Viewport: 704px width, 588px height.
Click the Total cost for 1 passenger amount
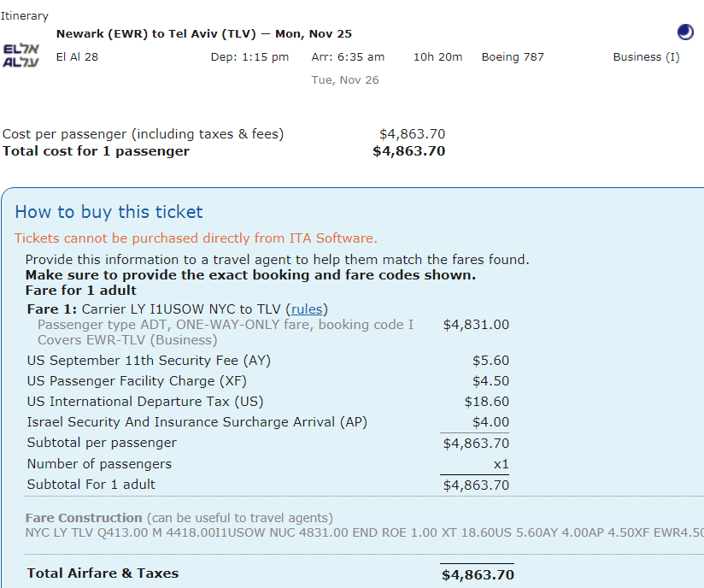(409, 151)
